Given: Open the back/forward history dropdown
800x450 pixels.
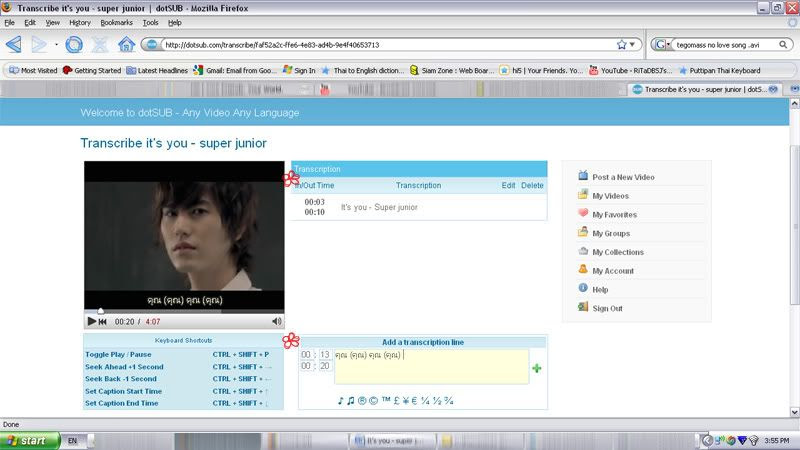Looking at the screenshot, I should coord(56,44).
